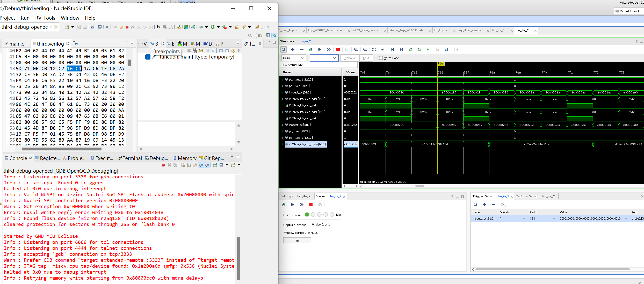Export ILA data from waveform toolbar

347,49
